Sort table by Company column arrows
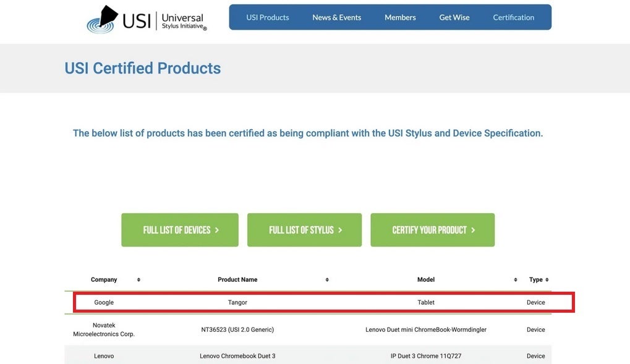The height and width of the screenshot is (364, 630). coord(138,279)
